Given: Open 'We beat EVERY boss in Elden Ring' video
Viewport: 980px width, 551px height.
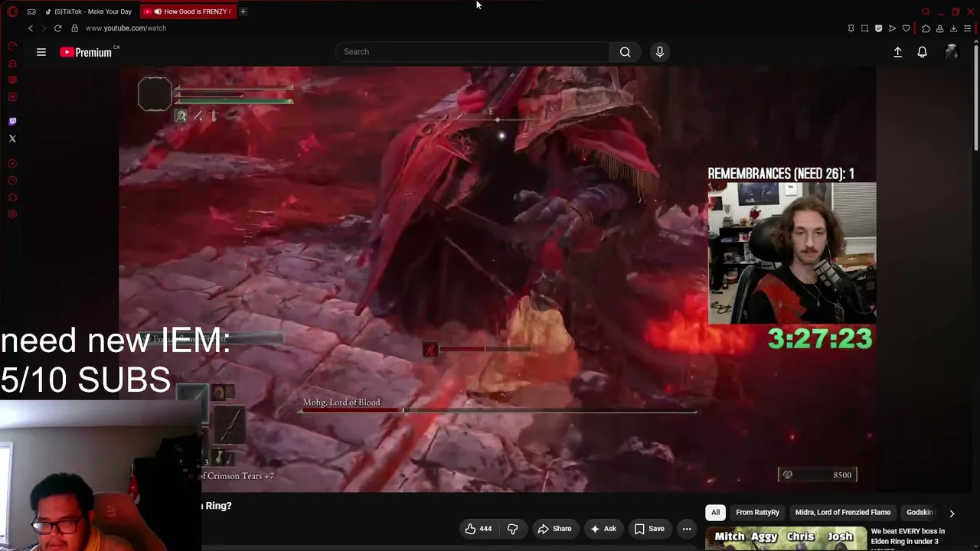Looking at the screenshot, I should (x=908, y=539).
